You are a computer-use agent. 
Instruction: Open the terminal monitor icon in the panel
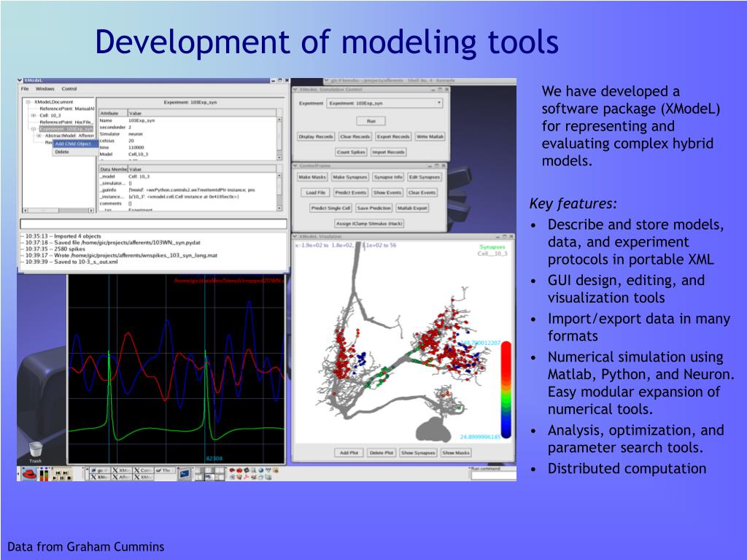point(185,474)
